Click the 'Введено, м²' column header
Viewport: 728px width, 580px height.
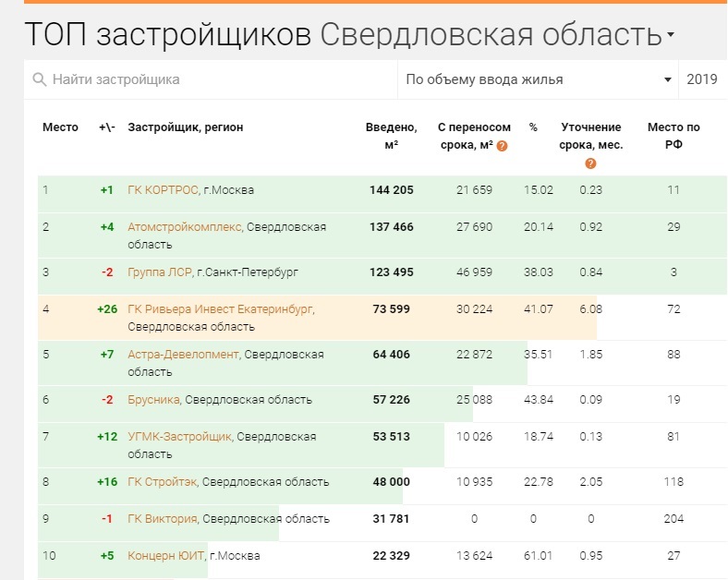click(x=391, y=136)
